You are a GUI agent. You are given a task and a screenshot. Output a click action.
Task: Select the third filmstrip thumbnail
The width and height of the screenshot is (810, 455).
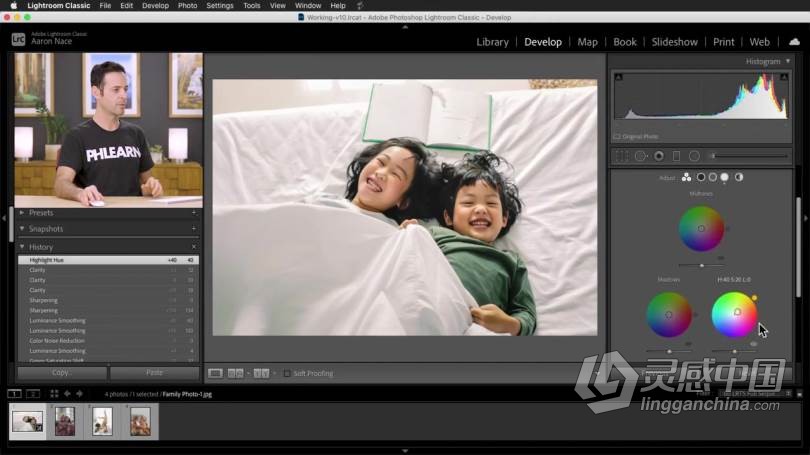click(102, 421)
